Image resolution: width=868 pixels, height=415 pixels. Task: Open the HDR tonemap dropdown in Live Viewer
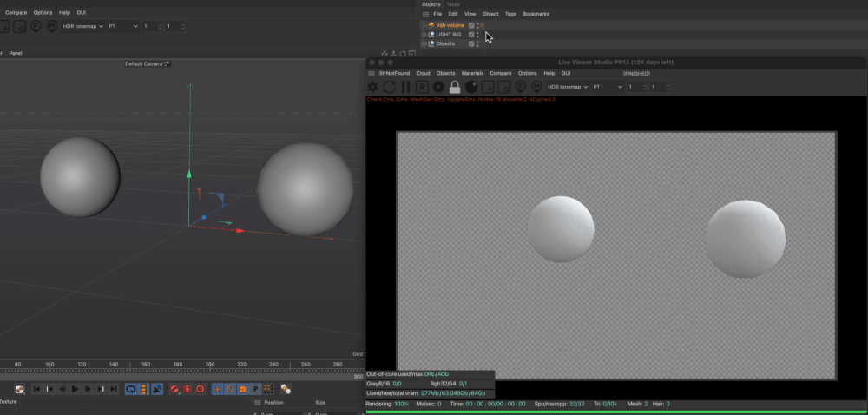(x=569, y=87)
